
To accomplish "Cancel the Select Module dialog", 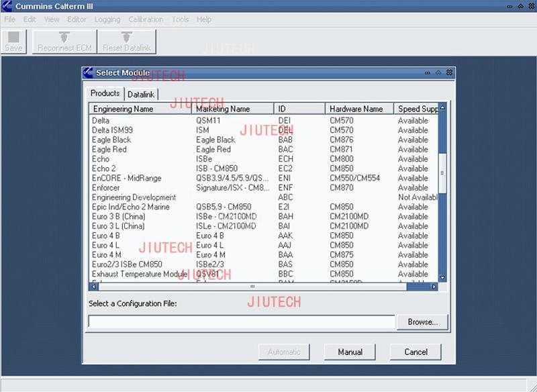I will click(x=416, y=352).
